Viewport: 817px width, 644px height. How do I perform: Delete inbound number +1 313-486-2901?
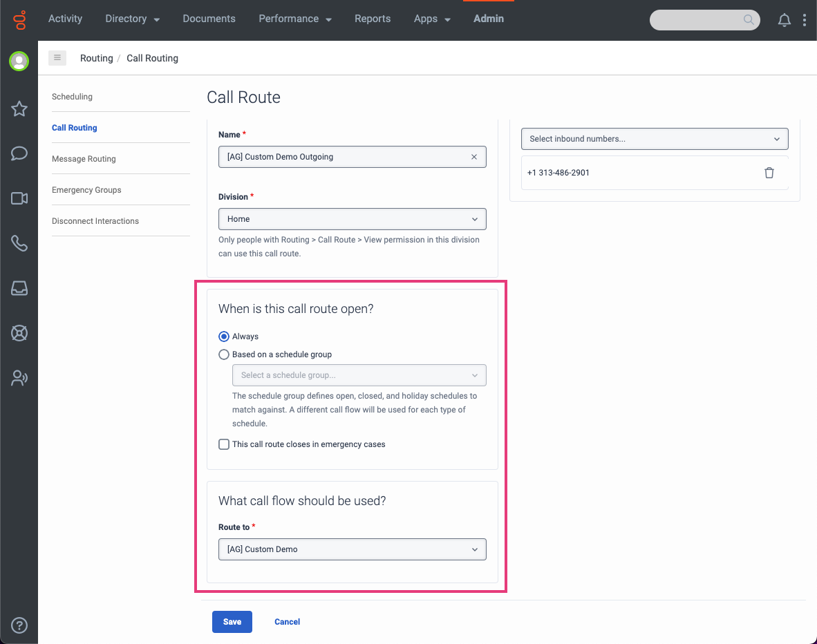coord(769,173)
